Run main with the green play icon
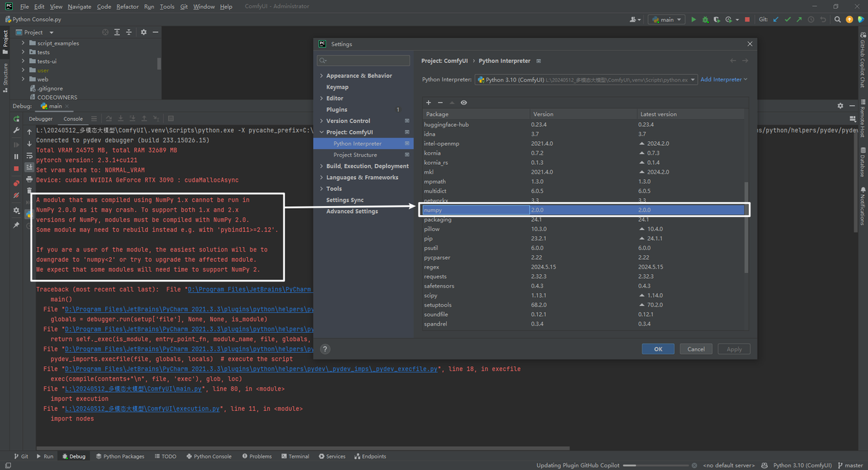The image size is (868, 470). click(693, 20)
